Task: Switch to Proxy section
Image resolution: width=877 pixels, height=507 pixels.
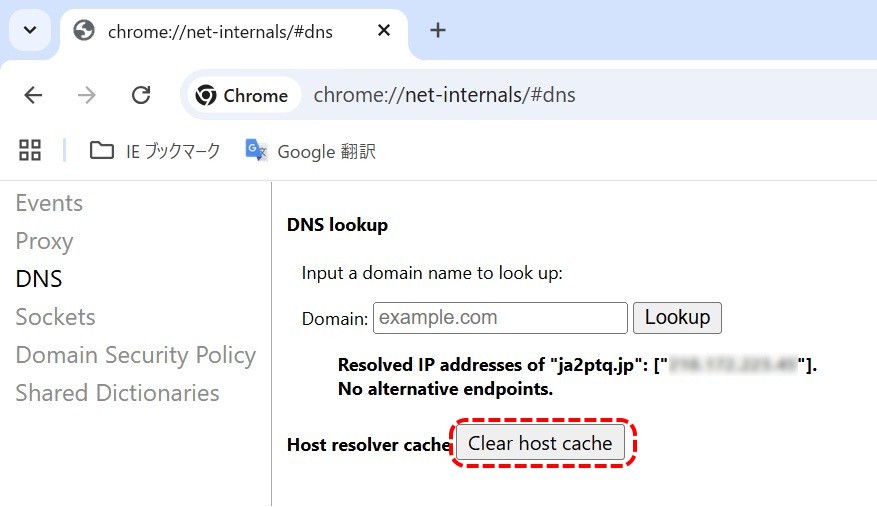Action: pyautogui.click(x=45, y=241)
